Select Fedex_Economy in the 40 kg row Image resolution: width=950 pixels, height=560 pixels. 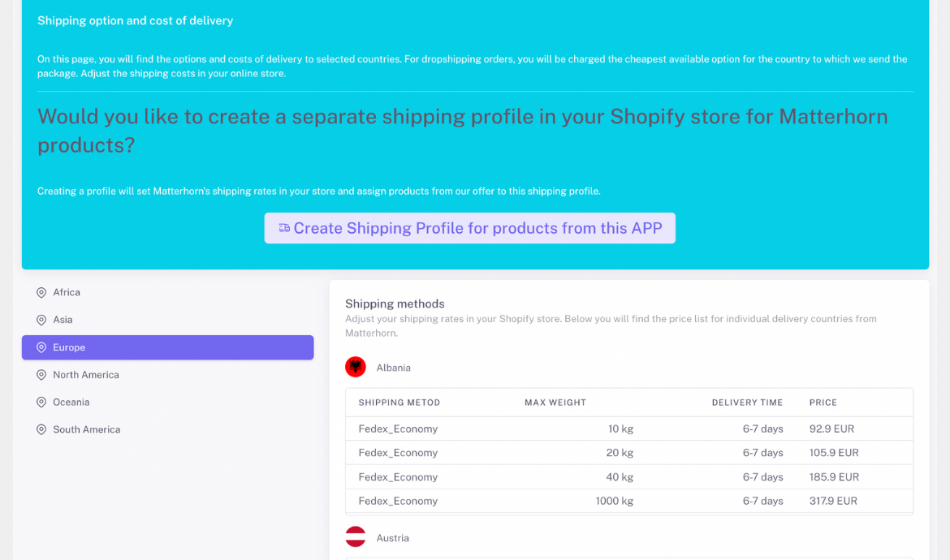398,477
